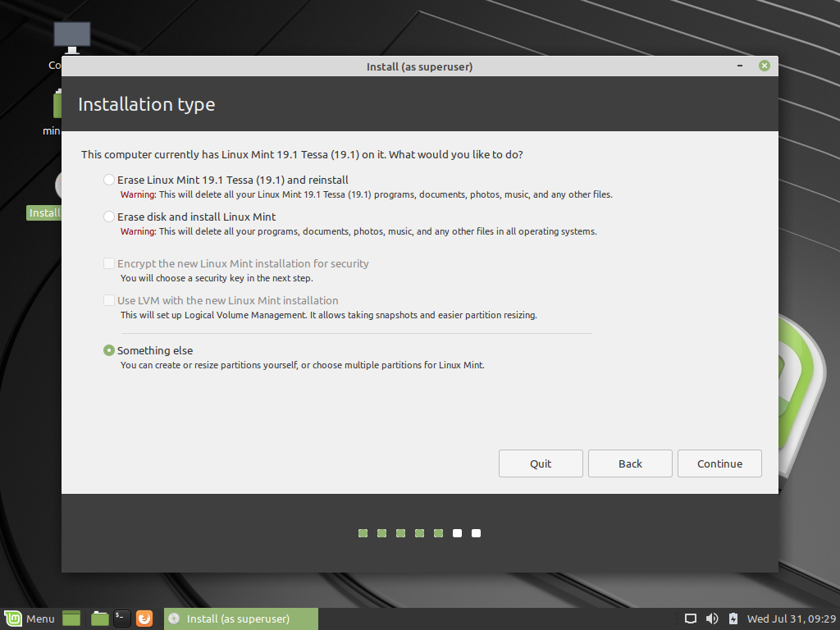840x630 pixels.
Task: Enable Use LVM with the new installation
Action: pos(109,300)
